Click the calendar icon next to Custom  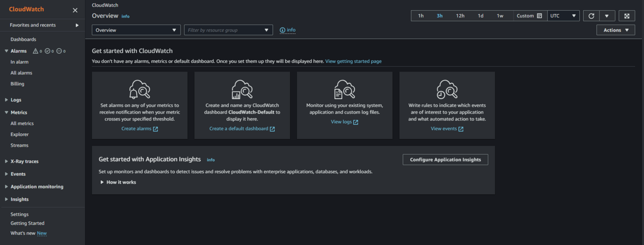click(x=539, y=16)
